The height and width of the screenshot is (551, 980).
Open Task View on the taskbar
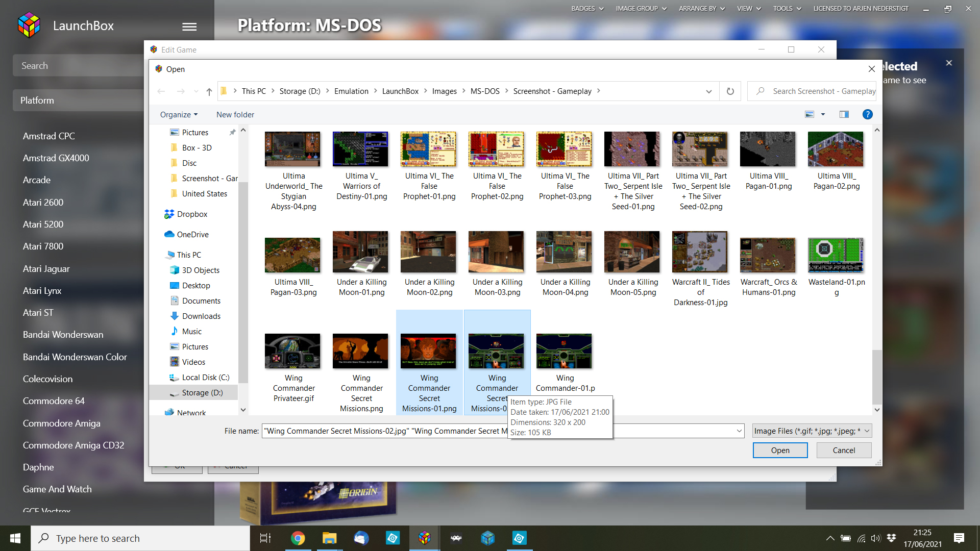tap(265, 538)
